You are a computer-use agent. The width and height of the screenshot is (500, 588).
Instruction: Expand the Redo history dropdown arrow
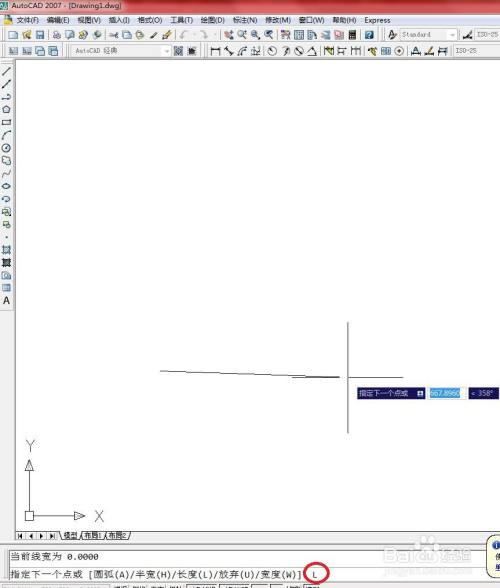[215, 35]
